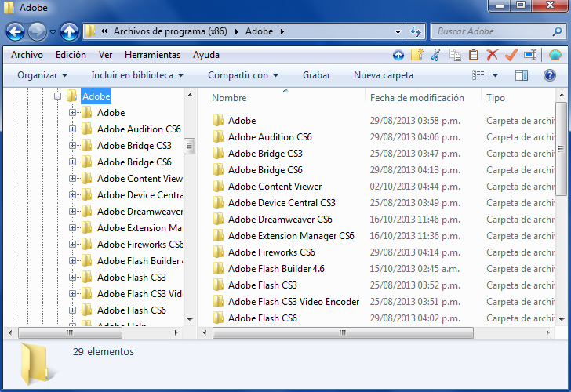The width and height of the screenshot is (571, 392).
Task: Open the view options dropdown arrow
Action: (495, 75)
